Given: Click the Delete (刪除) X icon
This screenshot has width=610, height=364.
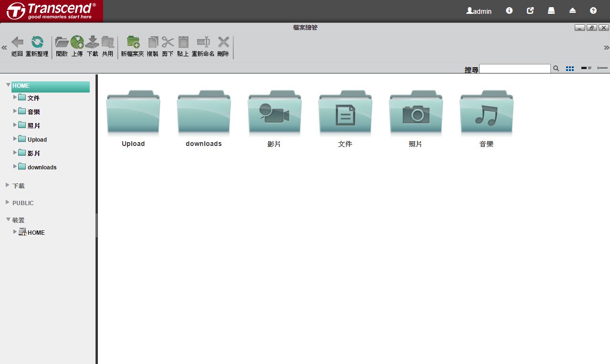Looking at the screenshot, I should coord(223,42).
